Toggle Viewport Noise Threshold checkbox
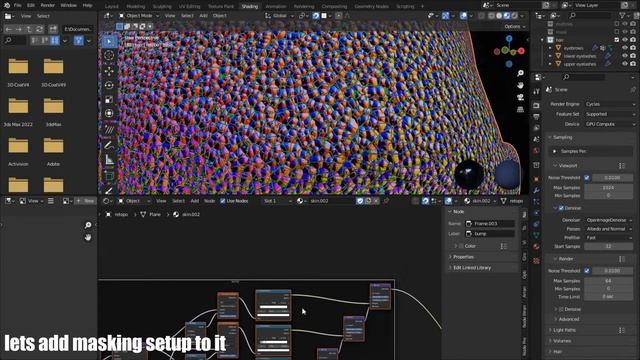 587,178
